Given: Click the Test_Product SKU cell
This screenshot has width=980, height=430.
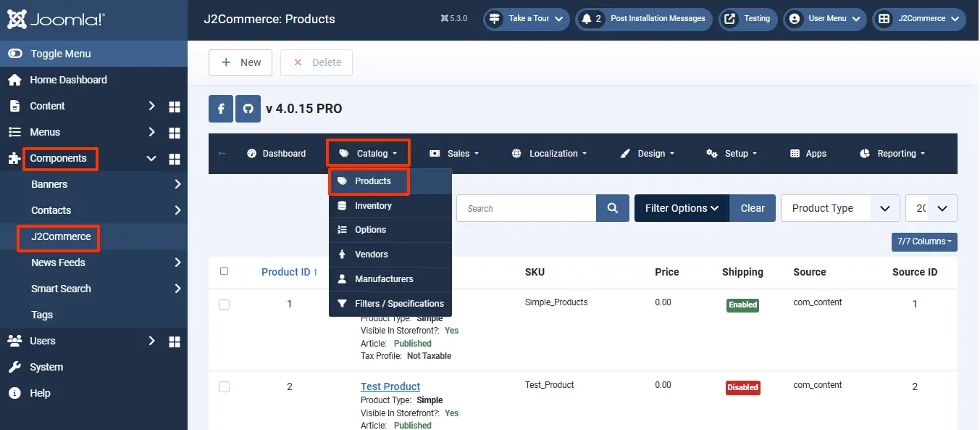Looking at the screenshot, I should tap(549, 385).
